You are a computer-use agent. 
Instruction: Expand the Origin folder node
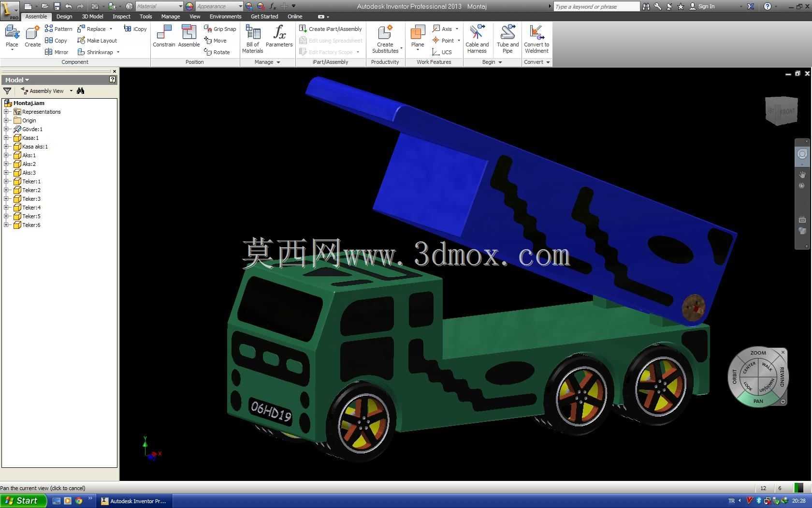tap(7, 120)
